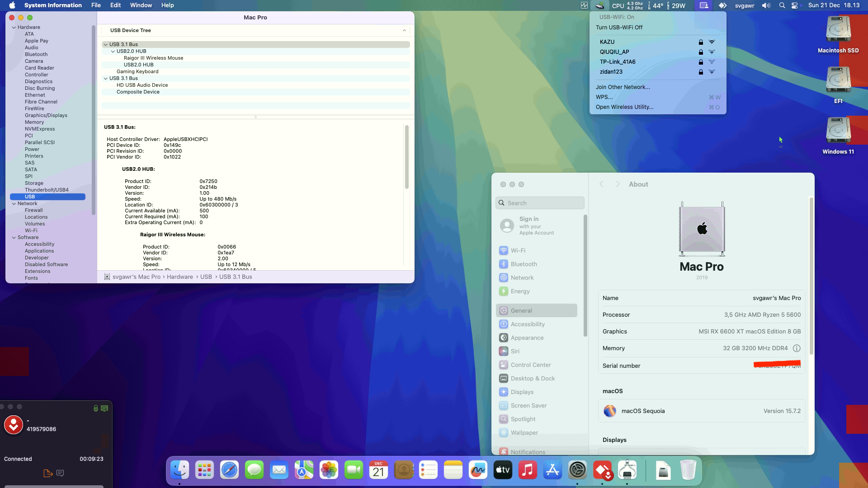
Task: Open System Information chip icon in Dock
Action: [x=627, y=470]
